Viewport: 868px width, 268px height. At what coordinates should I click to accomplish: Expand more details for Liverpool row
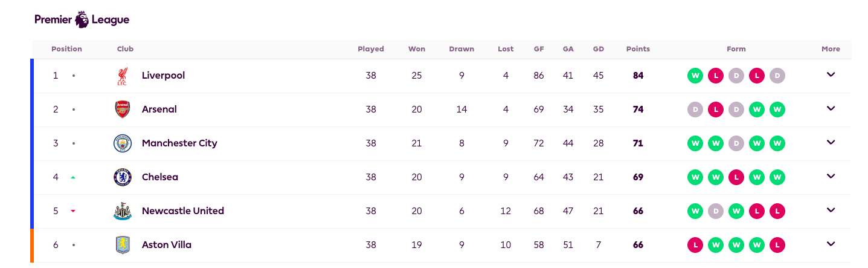(831, 74)
